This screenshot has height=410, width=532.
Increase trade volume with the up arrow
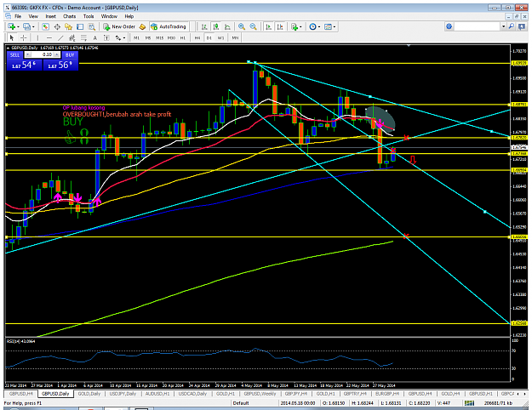click(x=57, y=54)
